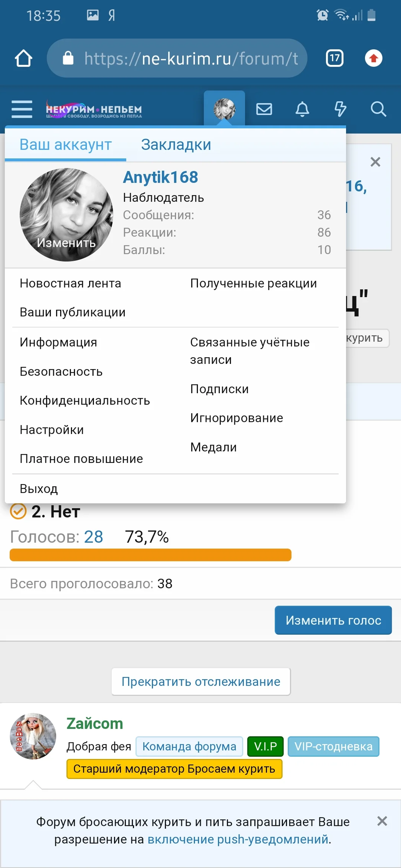The width and height of the screenshot is (401, 868).
Task: Tap the browser home icon
Action: tap(23, 58)
